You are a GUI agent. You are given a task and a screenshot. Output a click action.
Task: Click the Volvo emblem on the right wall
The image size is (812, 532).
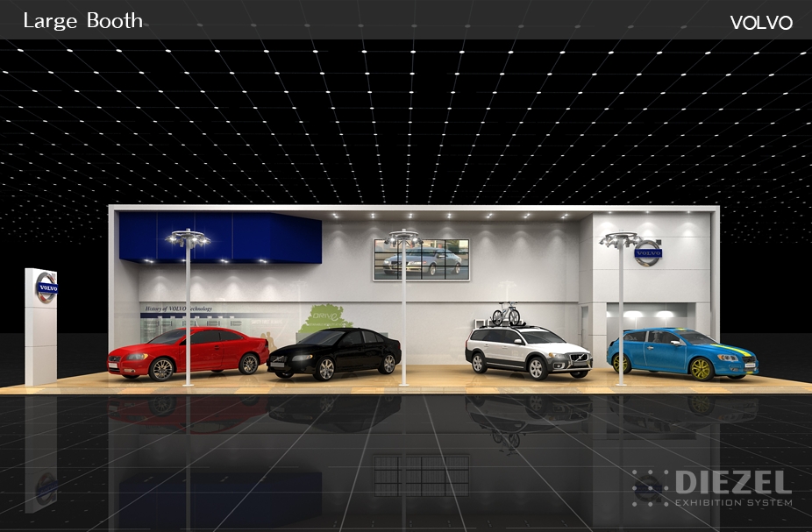tap(648, 253)
